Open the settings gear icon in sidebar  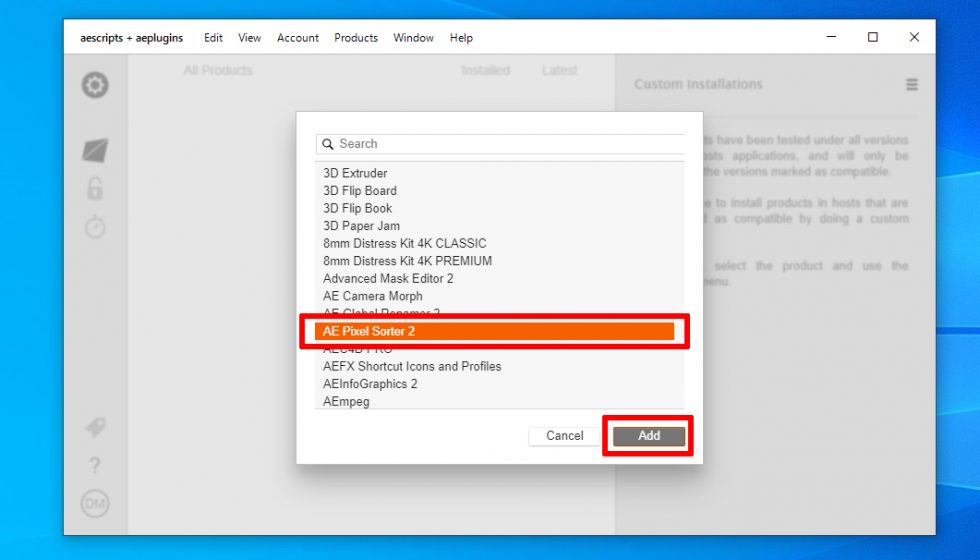(95, 85)
